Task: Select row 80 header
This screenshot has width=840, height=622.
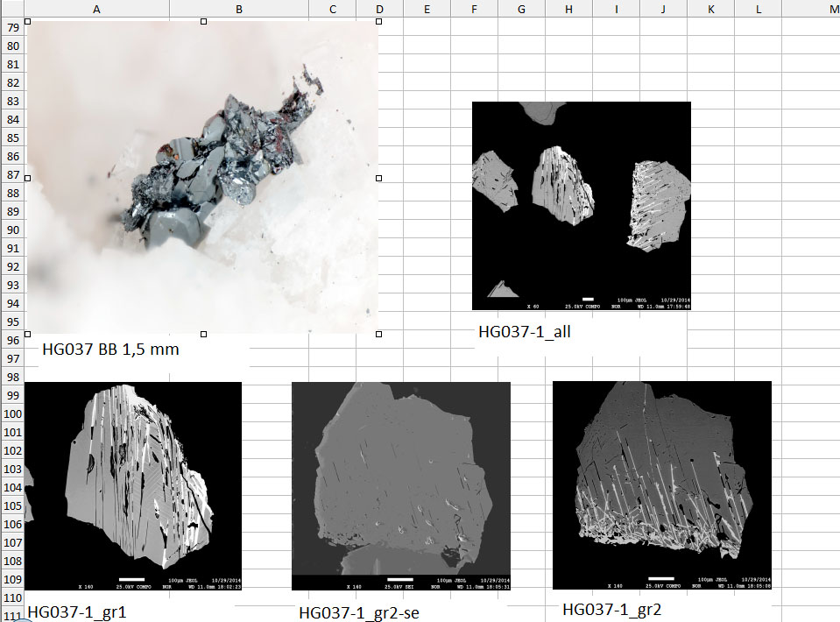Action: (x=13, y=46)
